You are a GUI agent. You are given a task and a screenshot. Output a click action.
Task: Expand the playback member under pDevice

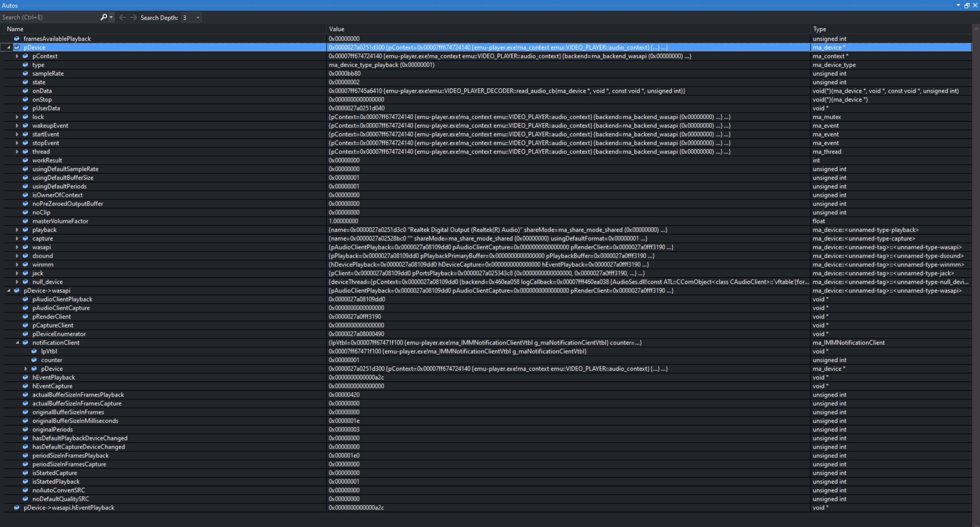pos(17,230)
